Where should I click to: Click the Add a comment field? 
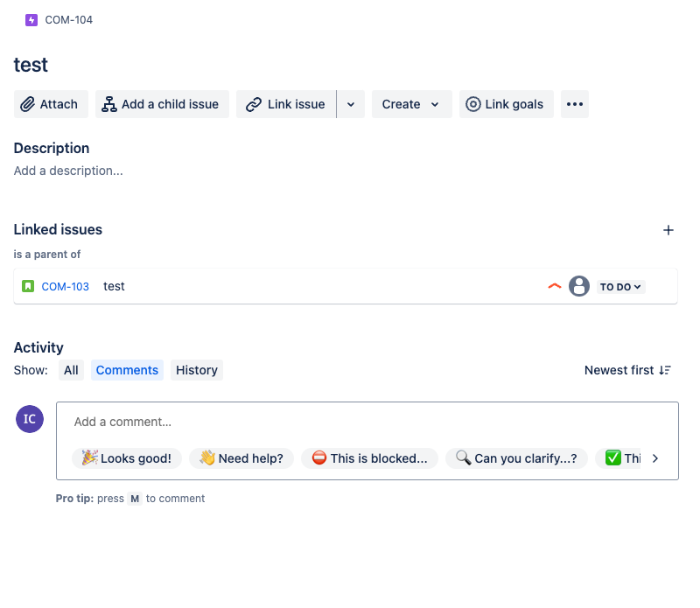[367, 422]
